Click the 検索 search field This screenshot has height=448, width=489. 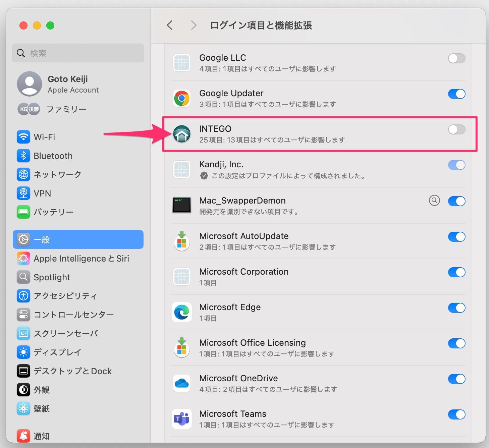click(x=78, y=53)
